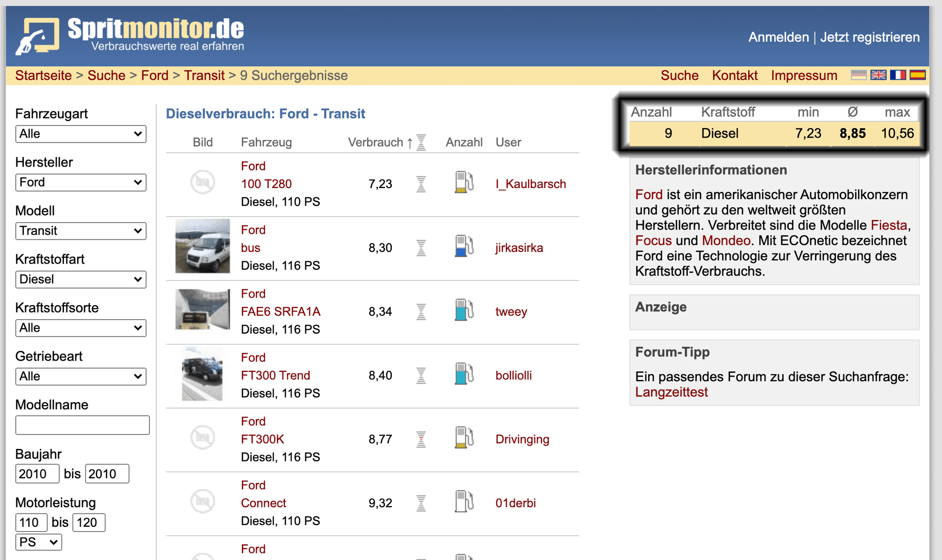Open the Impressum page
This screenshot has height=560, width=942.
(804, 76)
